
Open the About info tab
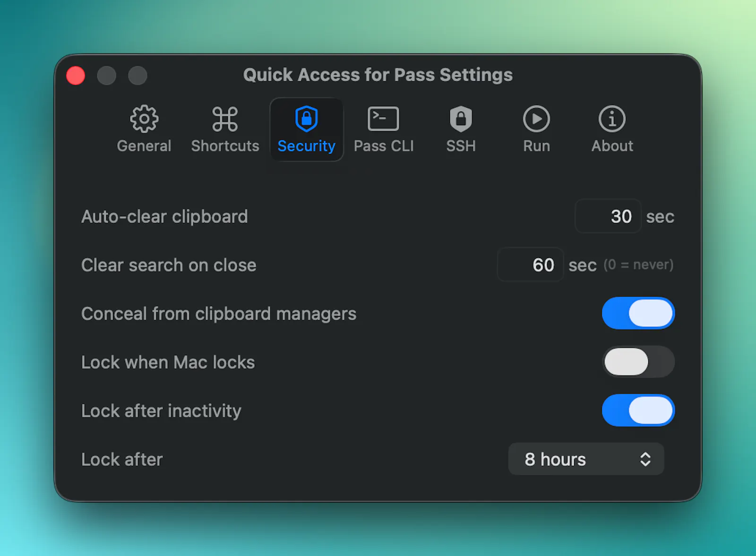click(x=612, y=129)
